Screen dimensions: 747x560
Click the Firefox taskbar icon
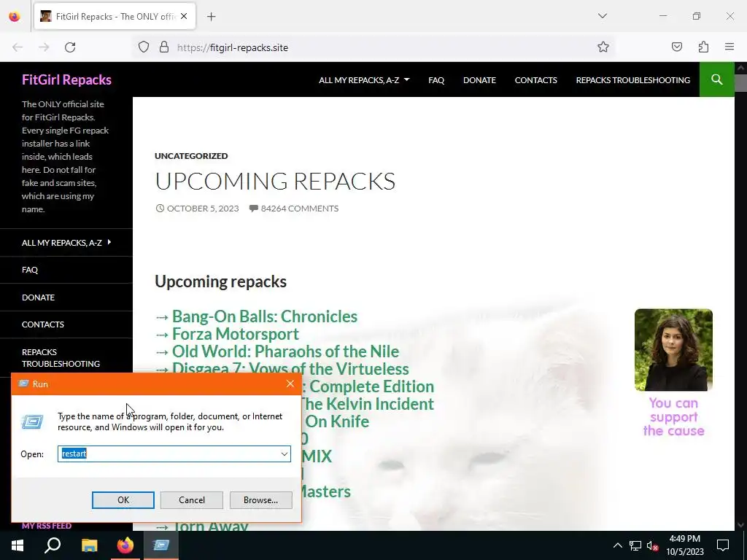125,545
